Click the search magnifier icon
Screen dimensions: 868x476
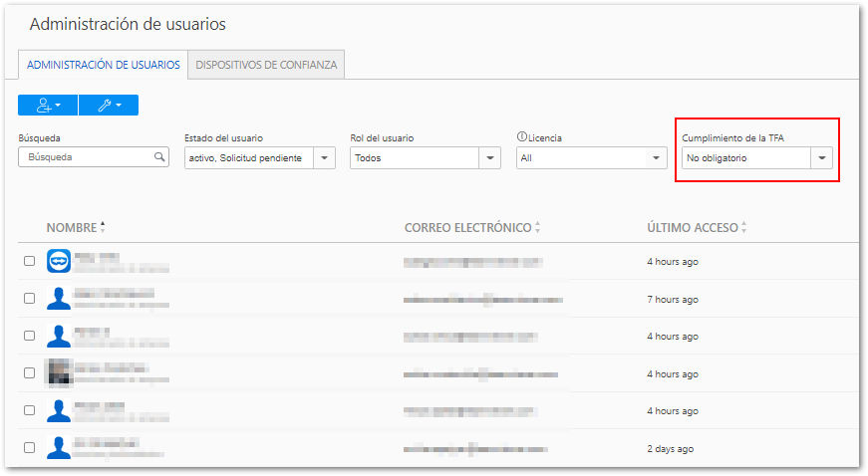pos(159,157)
